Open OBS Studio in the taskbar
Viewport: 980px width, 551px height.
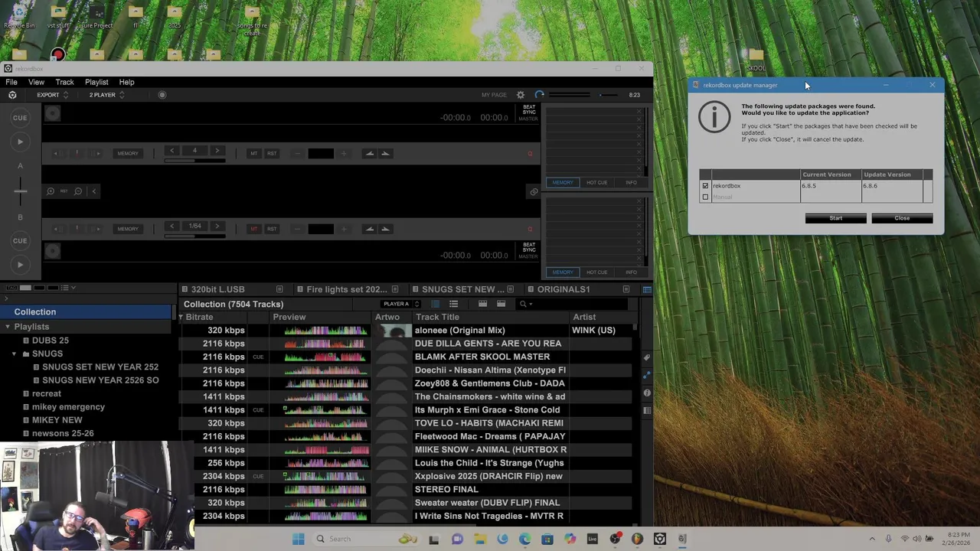click(615, 539)
